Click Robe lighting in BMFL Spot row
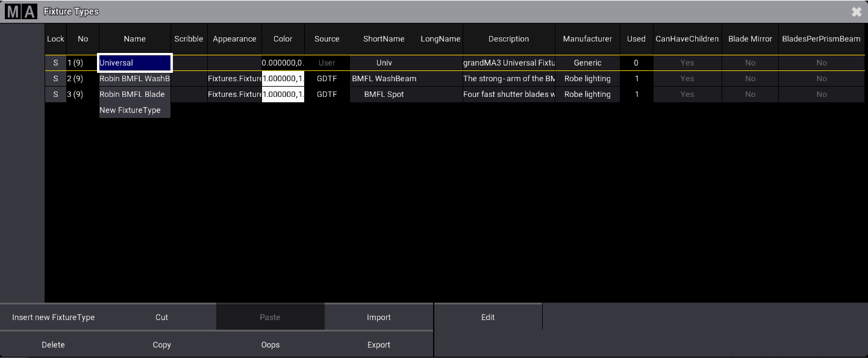The width and height of the screenshot is (868, 358). tap(587, 94)
